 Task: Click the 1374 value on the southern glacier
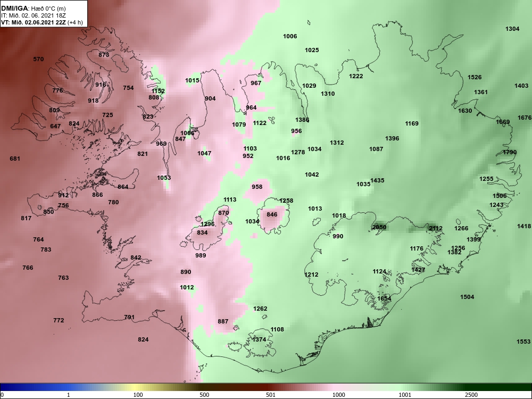click(259, 339)
